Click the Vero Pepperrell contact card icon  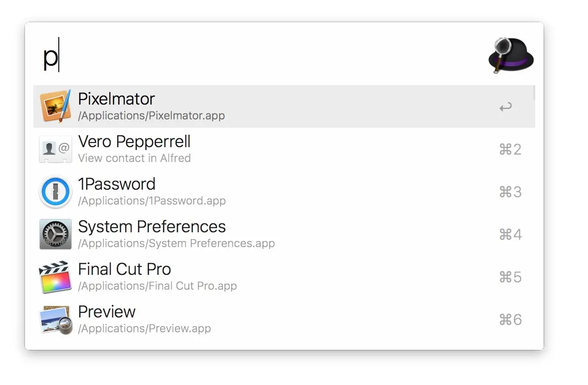click(x=55, y=149)
